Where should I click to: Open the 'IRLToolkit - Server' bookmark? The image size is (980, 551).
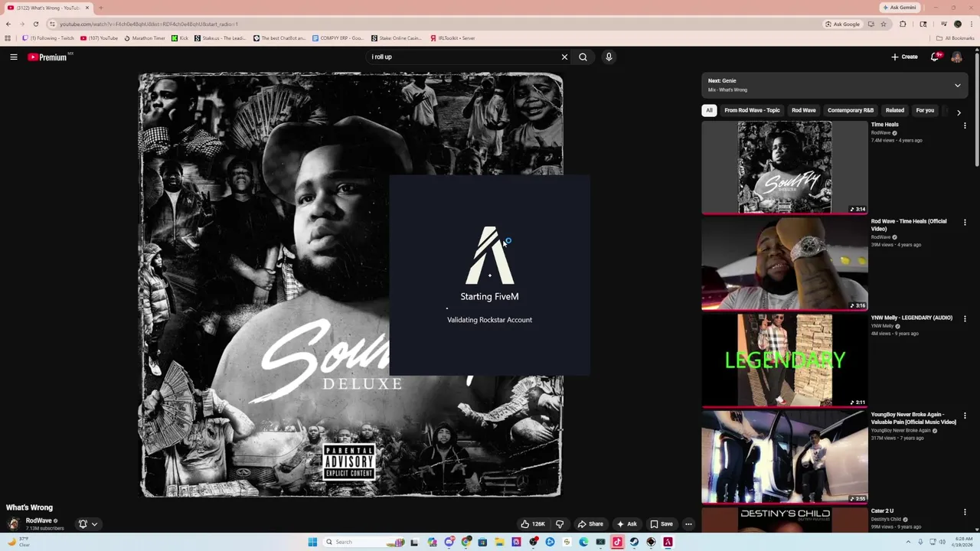pos(452,38)
